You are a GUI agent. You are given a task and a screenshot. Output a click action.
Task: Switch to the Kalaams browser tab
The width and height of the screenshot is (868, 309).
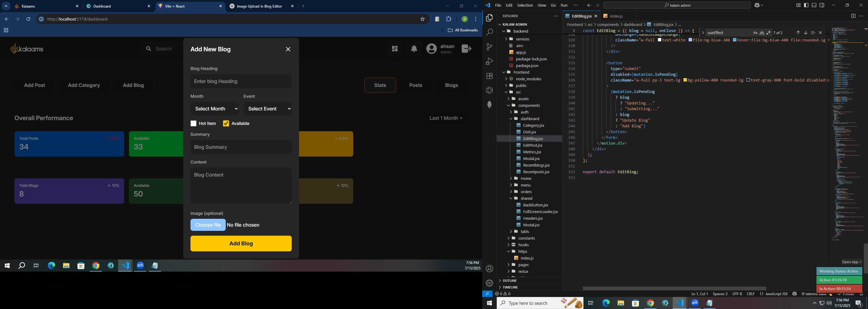click(46, 6)
